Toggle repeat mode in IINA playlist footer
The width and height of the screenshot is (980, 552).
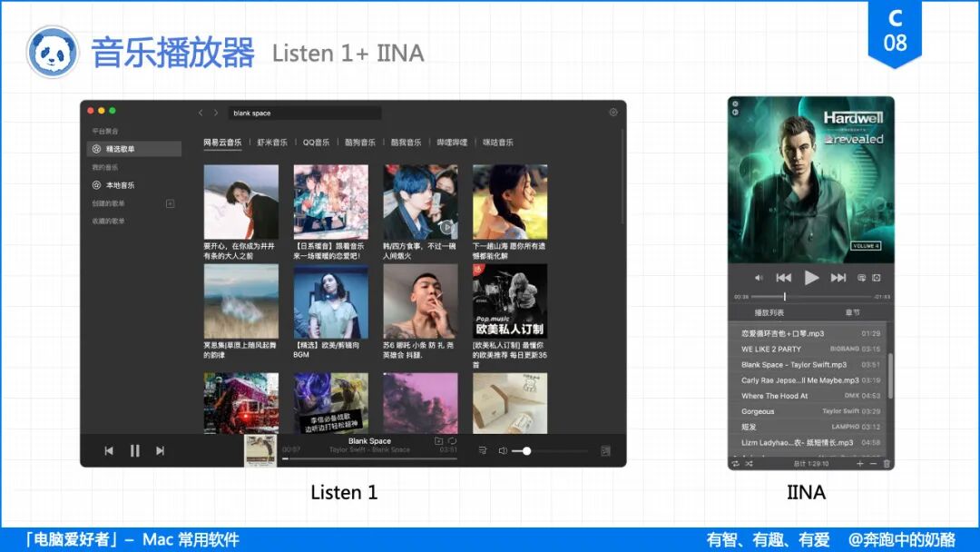tap(736, 464)
